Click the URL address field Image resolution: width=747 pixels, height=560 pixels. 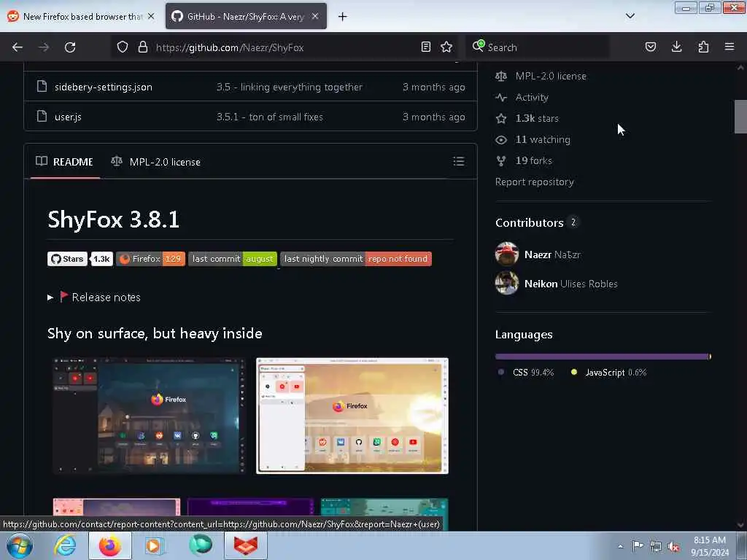[x=286, y=47]
